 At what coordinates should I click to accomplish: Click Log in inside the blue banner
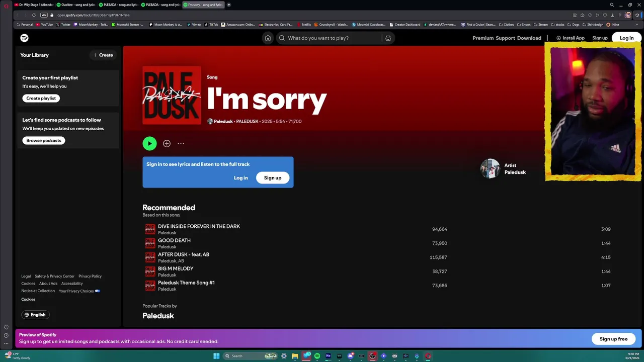pyautogui.click(x=240, y=177)
